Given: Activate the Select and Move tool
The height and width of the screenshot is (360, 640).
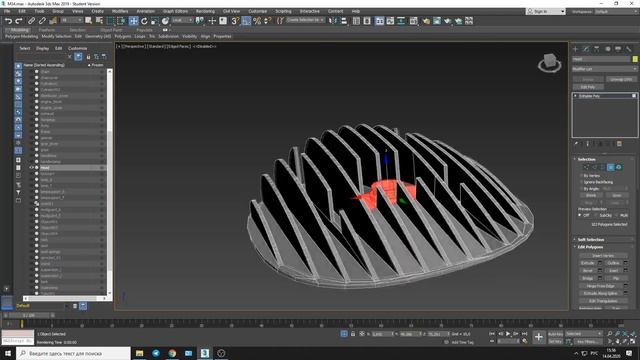Looking at the screenshot, I should click(133, 21).
